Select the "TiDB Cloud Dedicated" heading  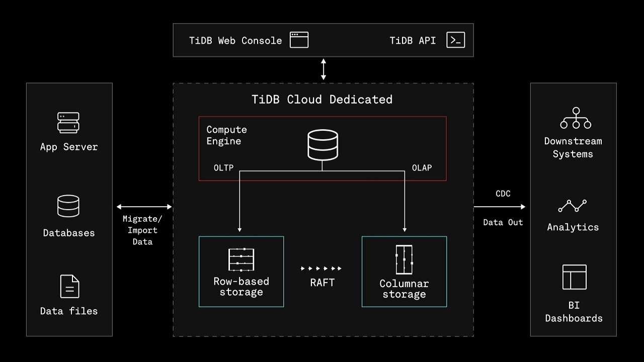(322, 100)
